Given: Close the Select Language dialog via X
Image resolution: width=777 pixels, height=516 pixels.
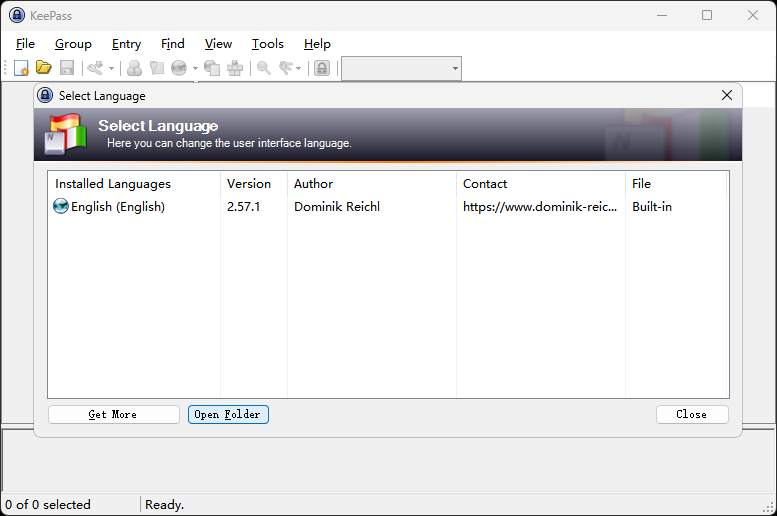Looking at the screenshot, I should (727, 95).
